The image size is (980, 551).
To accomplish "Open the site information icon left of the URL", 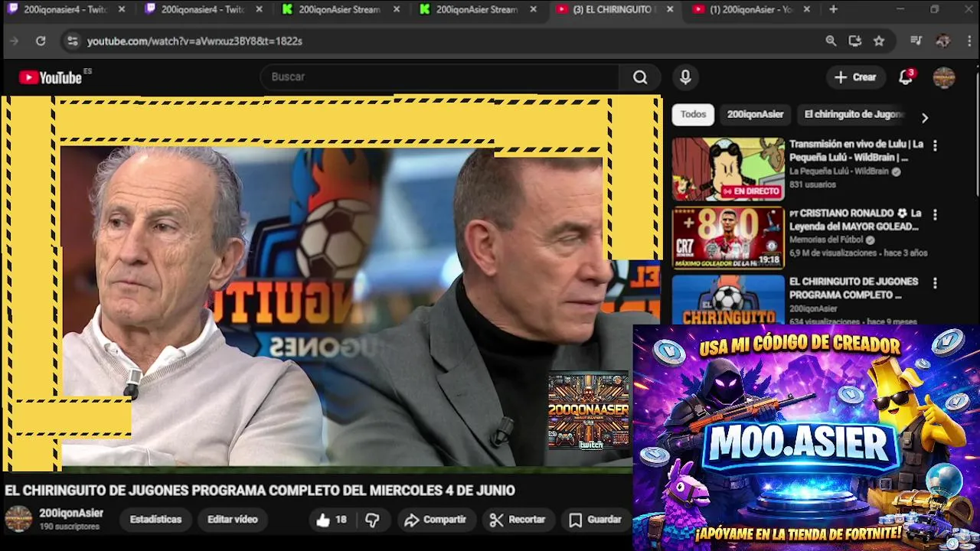I will [72, 41].
